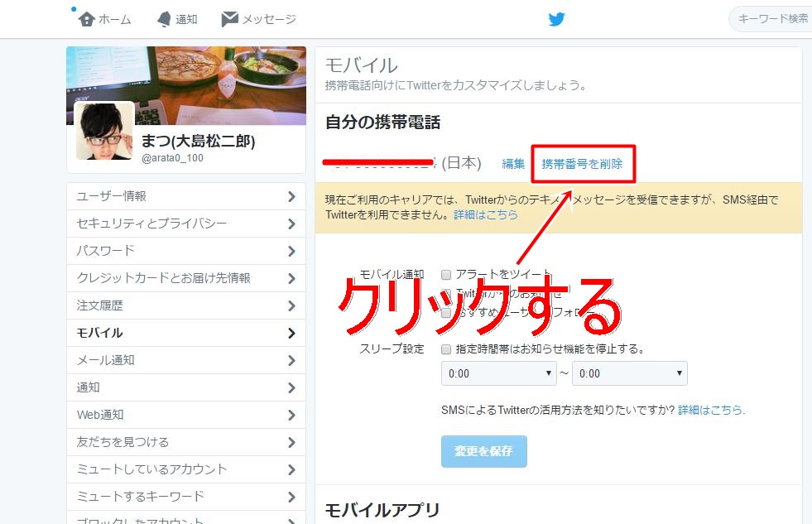Click the Home house icon

pyautogui.click(x=86, y=20)
